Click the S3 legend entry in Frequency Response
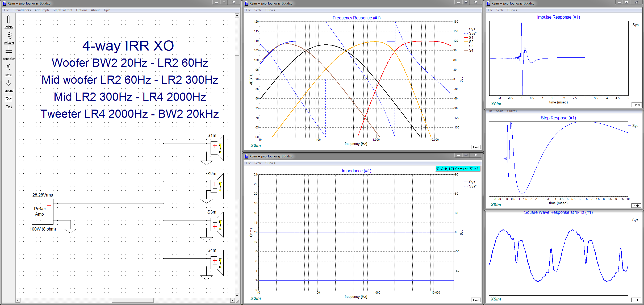Screen dimensions: 644x305 click(469, 46)
